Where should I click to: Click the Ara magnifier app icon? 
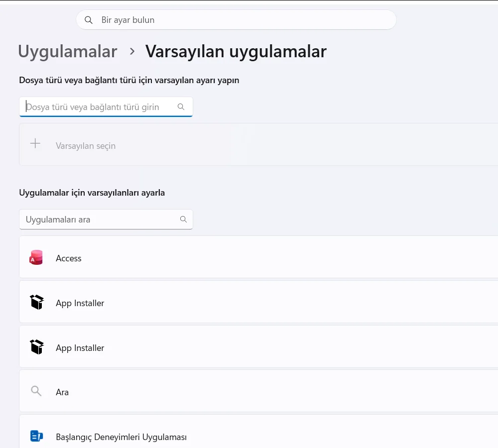click(x=36, y=391)
